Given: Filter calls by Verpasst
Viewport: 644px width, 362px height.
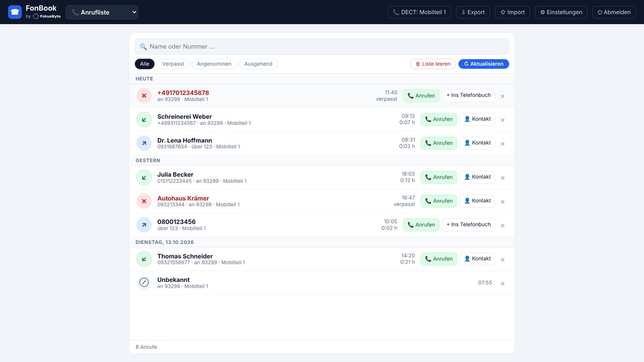Looking at the screenshot, I should (173, 64).
